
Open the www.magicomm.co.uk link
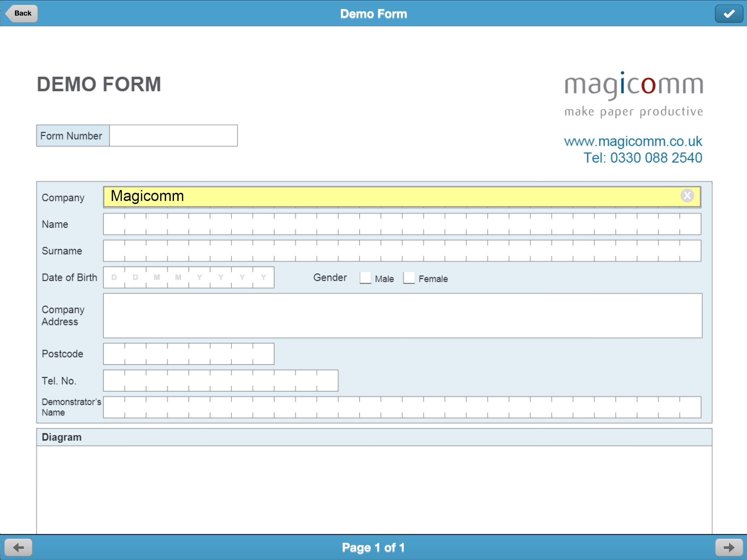click(x=633, y=141)
